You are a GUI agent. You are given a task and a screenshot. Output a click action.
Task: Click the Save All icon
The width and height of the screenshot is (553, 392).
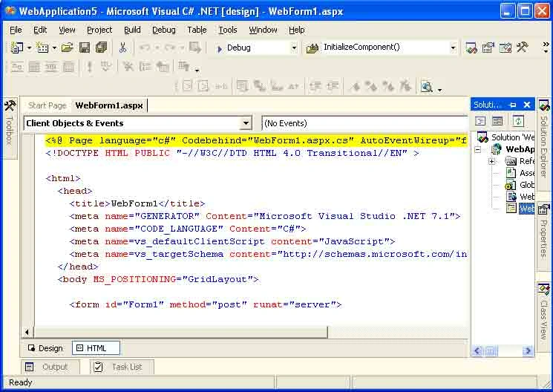coord(101,48)
